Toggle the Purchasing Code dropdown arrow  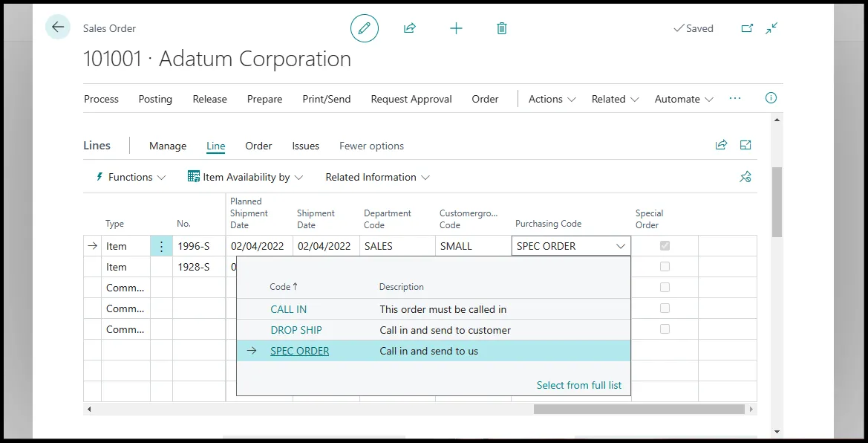pyautogui.click(x=621, y=246)
